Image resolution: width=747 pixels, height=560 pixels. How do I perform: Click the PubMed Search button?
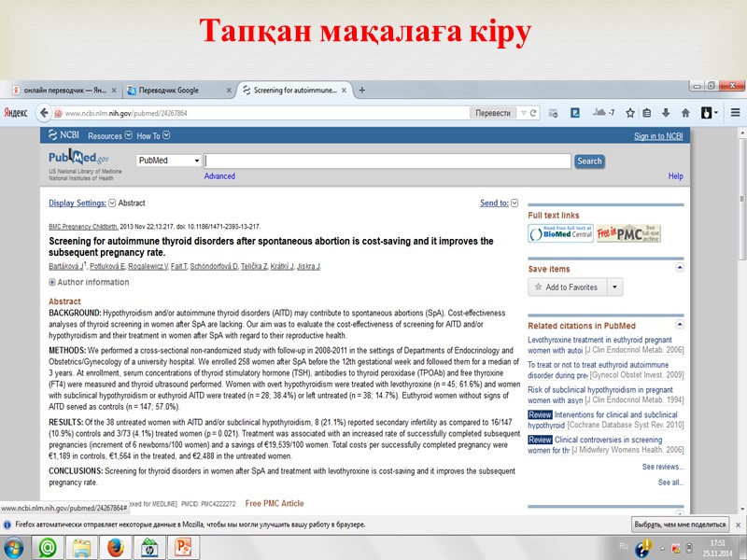point(589,161)
